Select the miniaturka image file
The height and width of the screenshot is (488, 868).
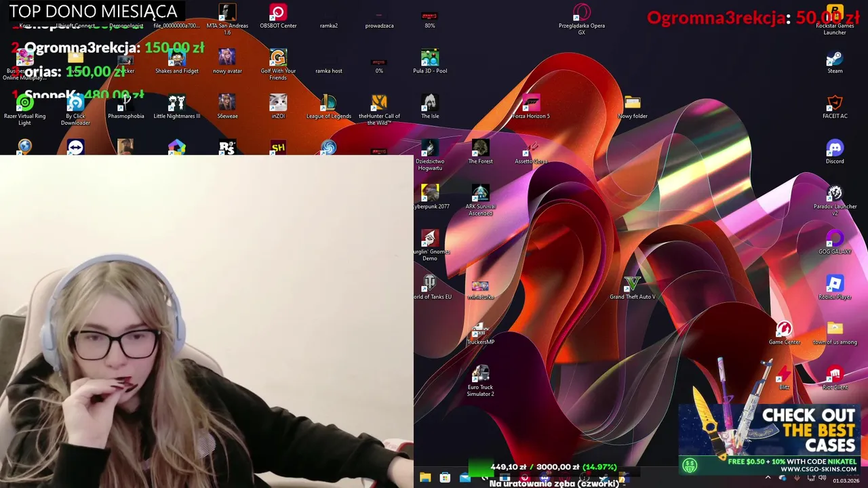point(480,290)
